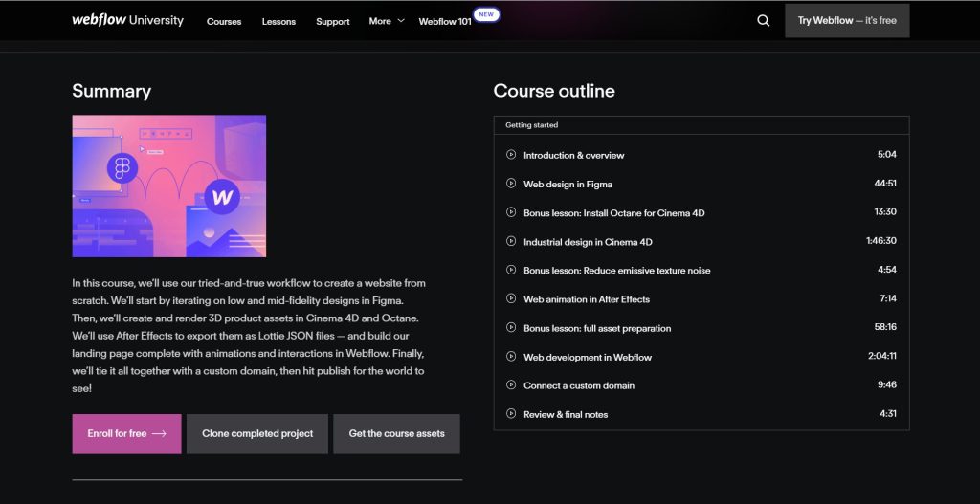
Task: Click play icon beside Web development in Webflow
Action: tap(511, 356)
